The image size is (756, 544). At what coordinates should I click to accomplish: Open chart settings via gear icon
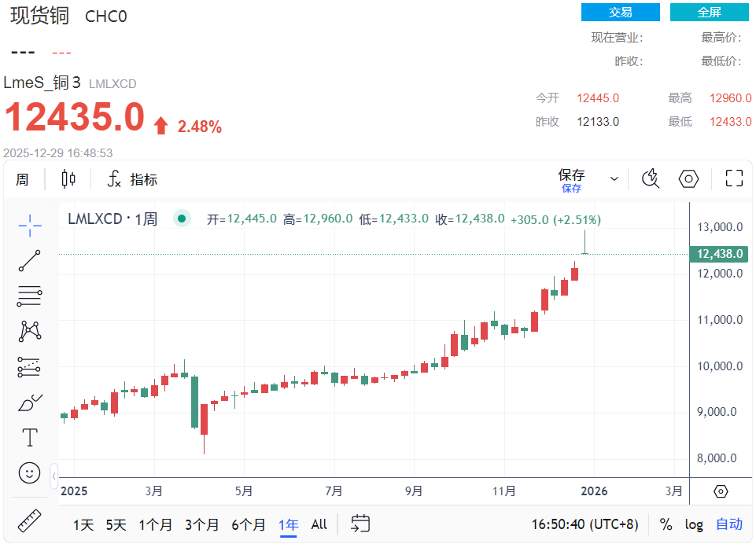tap(688, 179)
